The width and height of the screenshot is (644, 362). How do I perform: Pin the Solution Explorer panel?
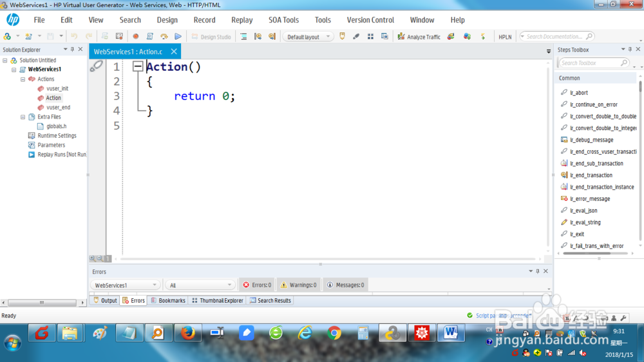click(72, 50)
